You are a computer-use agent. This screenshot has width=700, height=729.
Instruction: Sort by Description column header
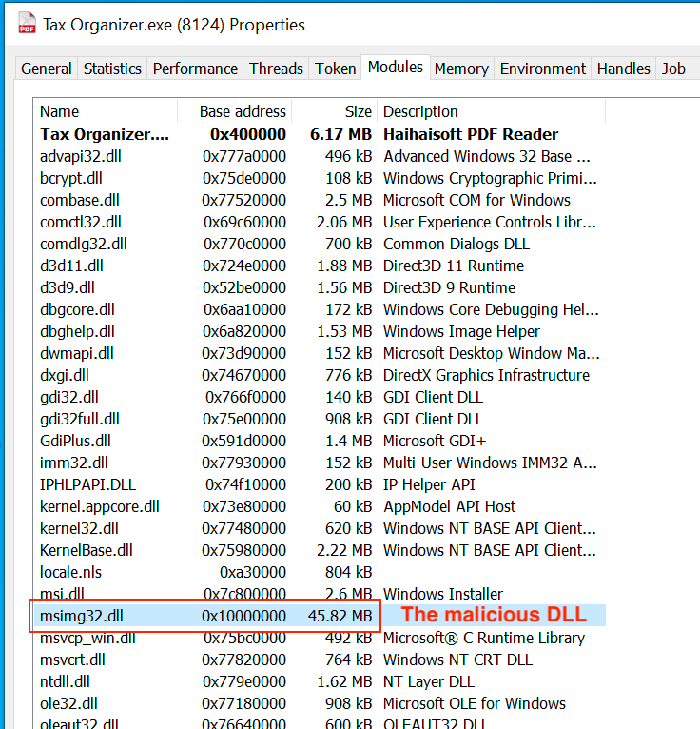[x=492, y=111]
